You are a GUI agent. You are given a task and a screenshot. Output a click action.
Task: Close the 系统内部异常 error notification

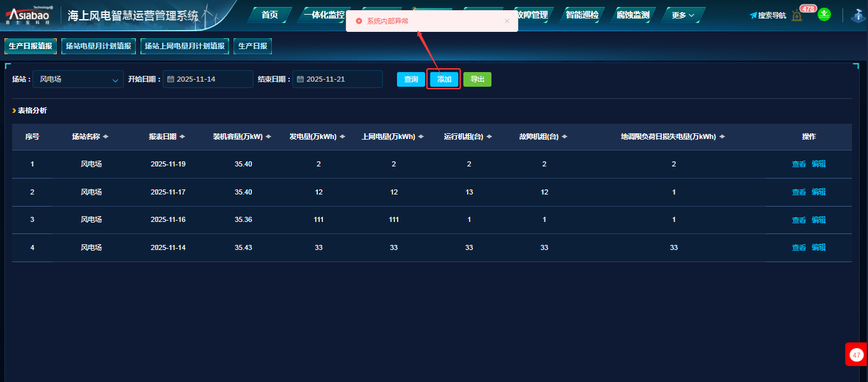coord(507,21)
